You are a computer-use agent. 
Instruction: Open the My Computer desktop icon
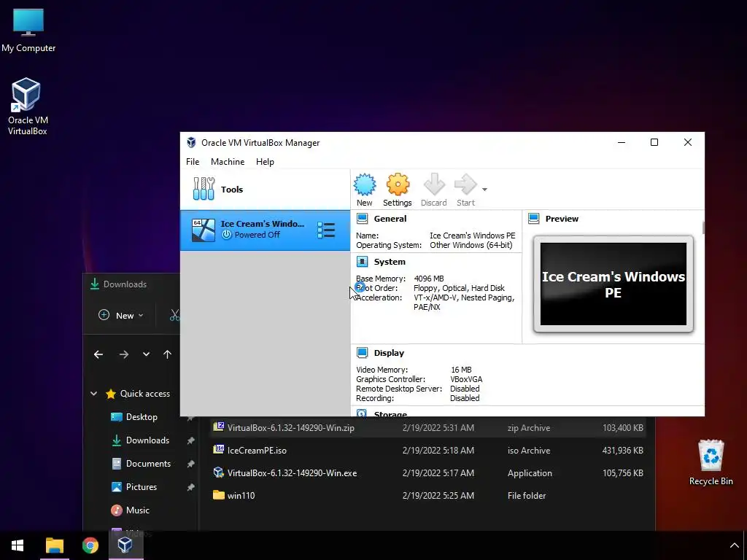point(28,31)
